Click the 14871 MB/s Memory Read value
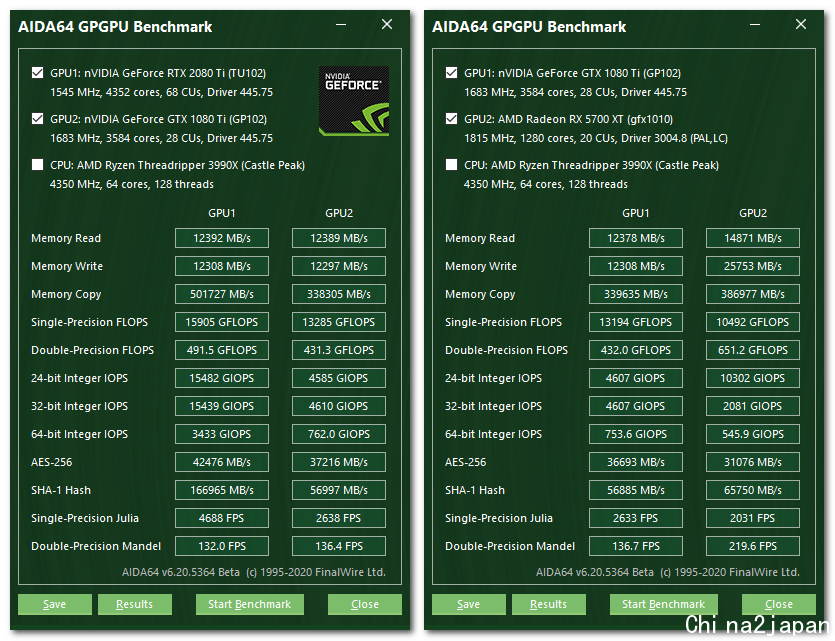 pyautogui.click(x=752, y=238)
